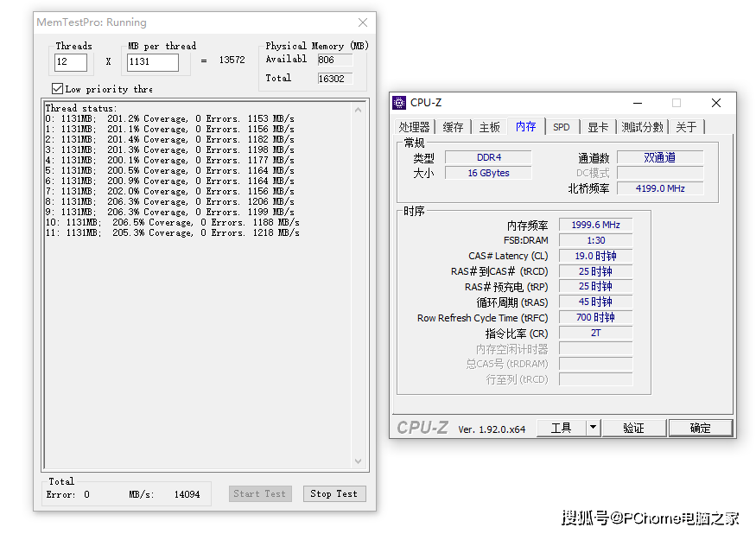Select the 内存 tab

[525, 126]
